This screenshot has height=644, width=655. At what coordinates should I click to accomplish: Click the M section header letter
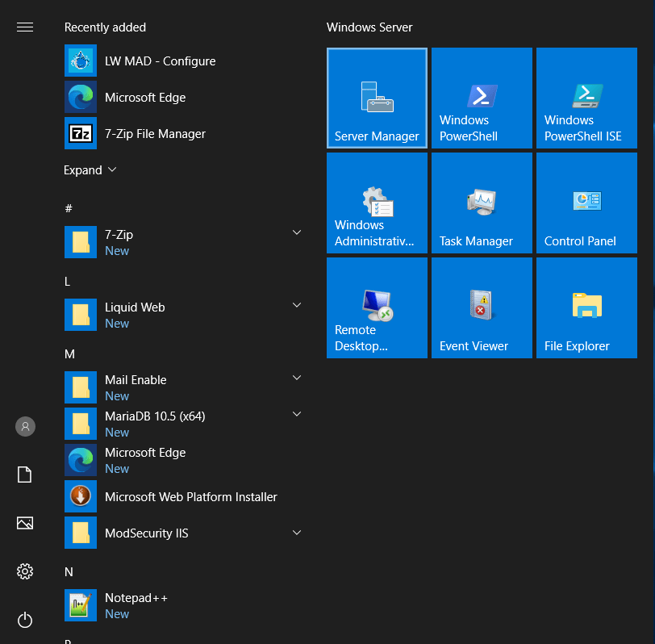click(69, 354)
